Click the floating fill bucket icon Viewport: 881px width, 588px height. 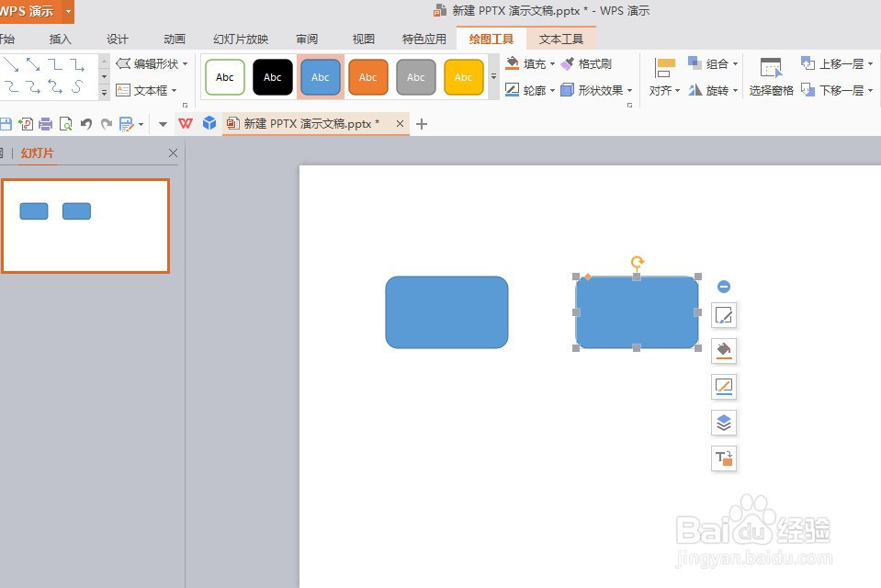point(724,351)
